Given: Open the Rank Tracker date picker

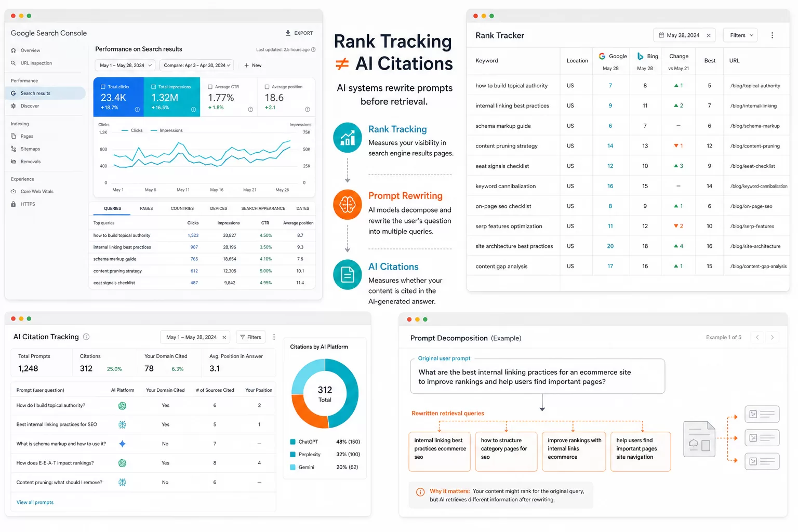Looking at the screenshot, I should tap(684, 35).
